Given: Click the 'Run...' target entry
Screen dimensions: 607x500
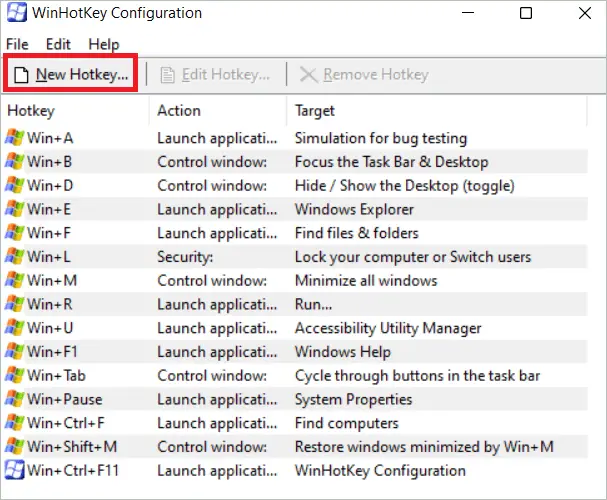Looking at the screenshot, I should [x=313, y=305].
